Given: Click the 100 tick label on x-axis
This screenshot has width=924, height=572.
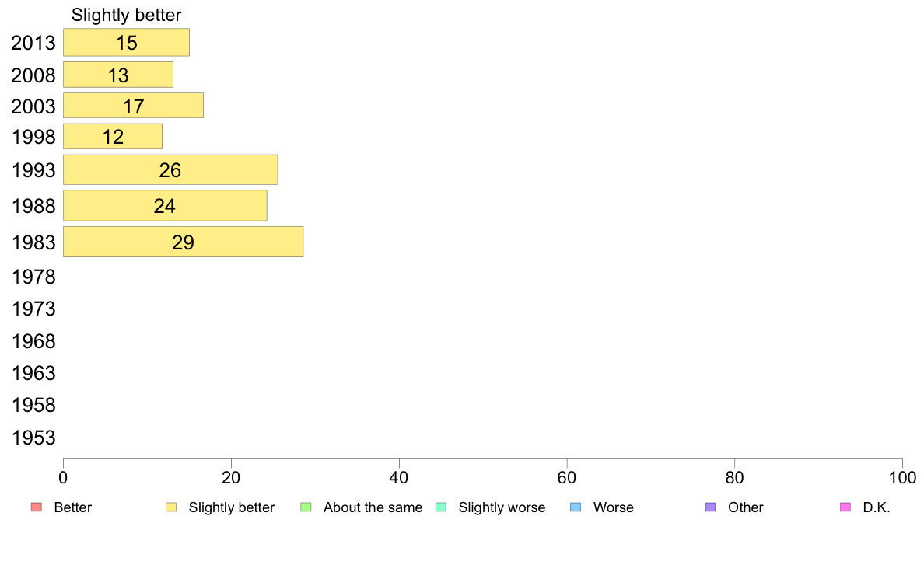Looking at the screenshot, I should click(x=902, y=477).
